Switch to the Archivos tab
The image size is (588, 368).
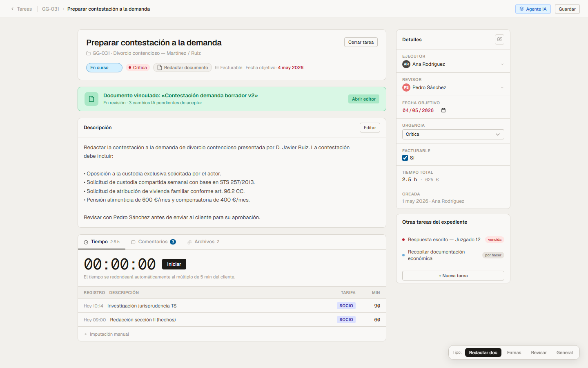tap(203, 242)
